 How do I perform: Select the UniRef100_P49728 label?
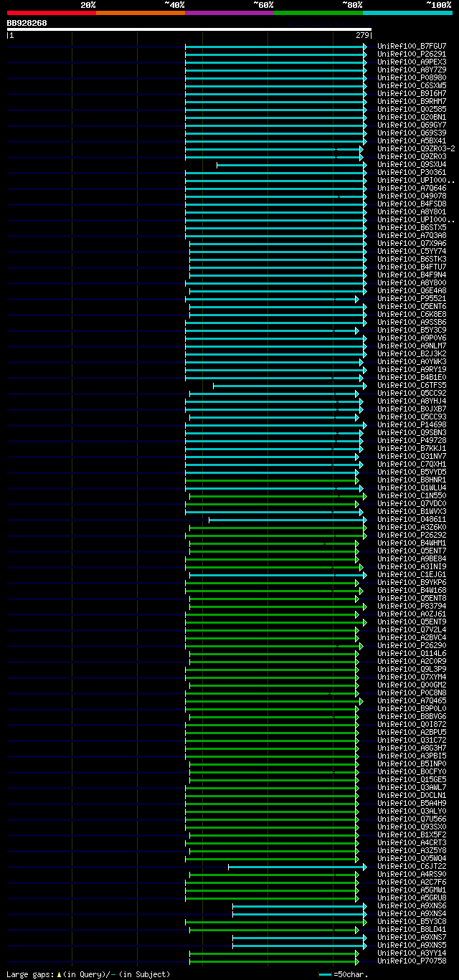[412, 440]
